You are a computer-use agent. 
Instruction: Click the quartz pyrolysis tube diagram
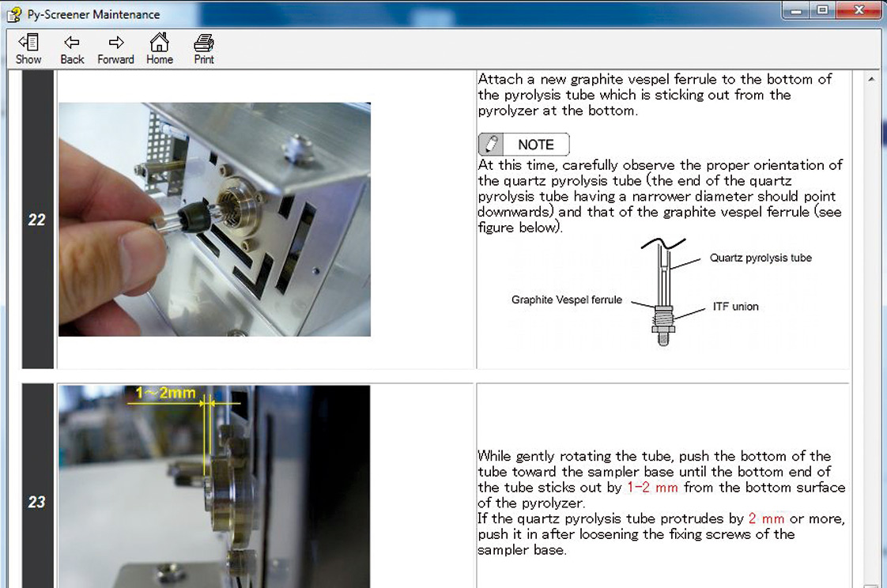coord(663,291)
